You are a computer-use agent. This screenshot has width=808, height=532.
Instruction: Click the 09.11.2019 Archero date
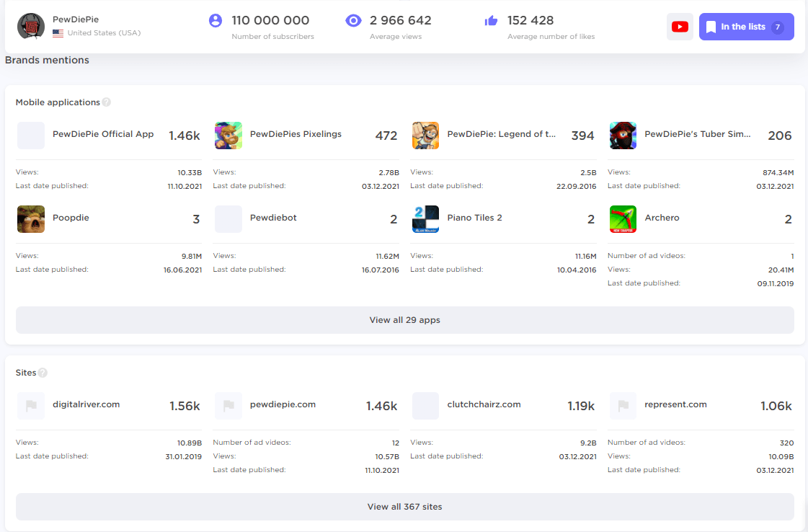click(x=775, y=283)
